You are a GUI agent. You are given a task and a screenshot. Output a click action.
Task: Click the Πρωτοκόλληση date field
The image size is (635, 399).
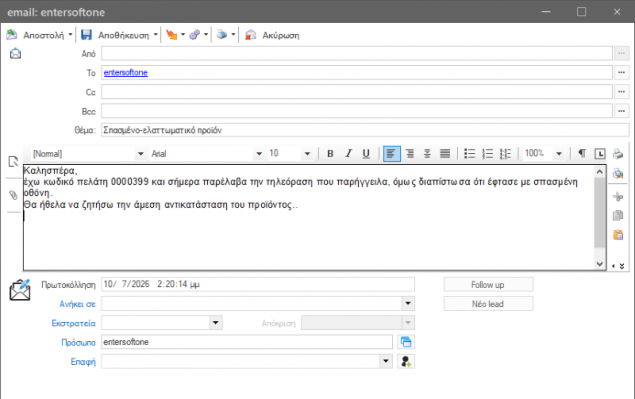pos(258,284)
